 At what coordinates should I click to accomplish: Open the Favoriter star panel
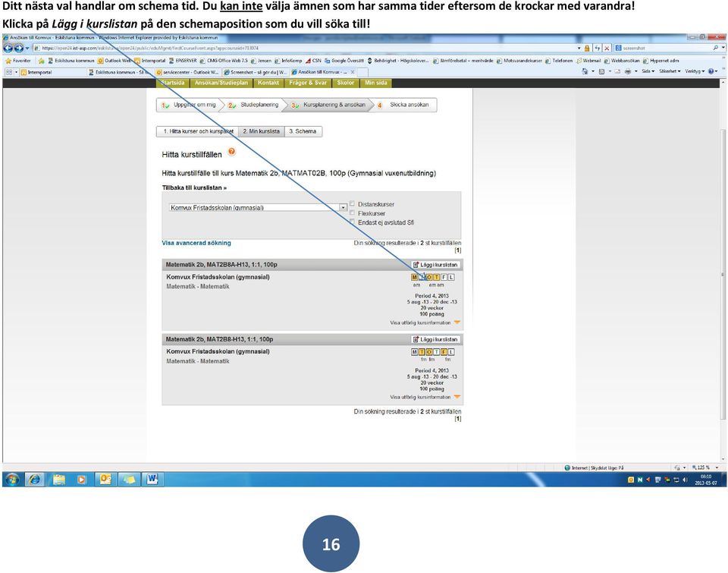(18, 61)
